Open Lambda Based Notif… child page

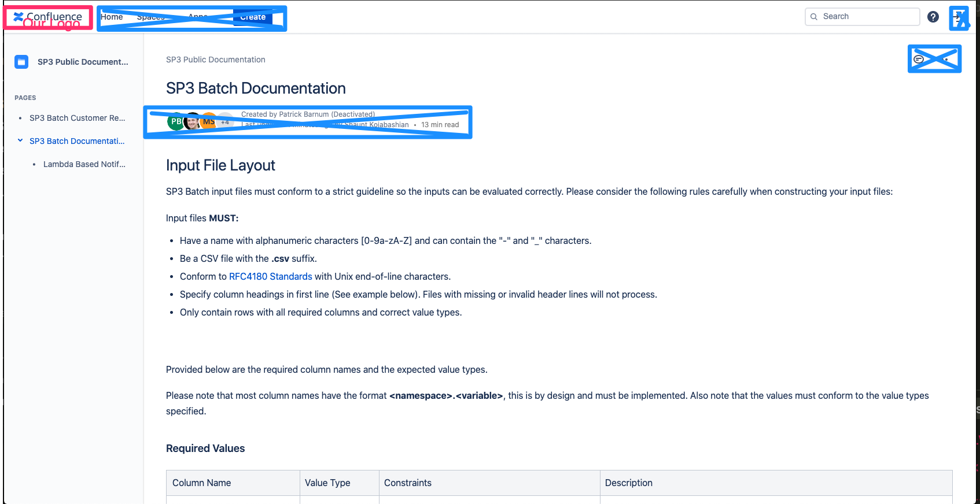[84, 164]
